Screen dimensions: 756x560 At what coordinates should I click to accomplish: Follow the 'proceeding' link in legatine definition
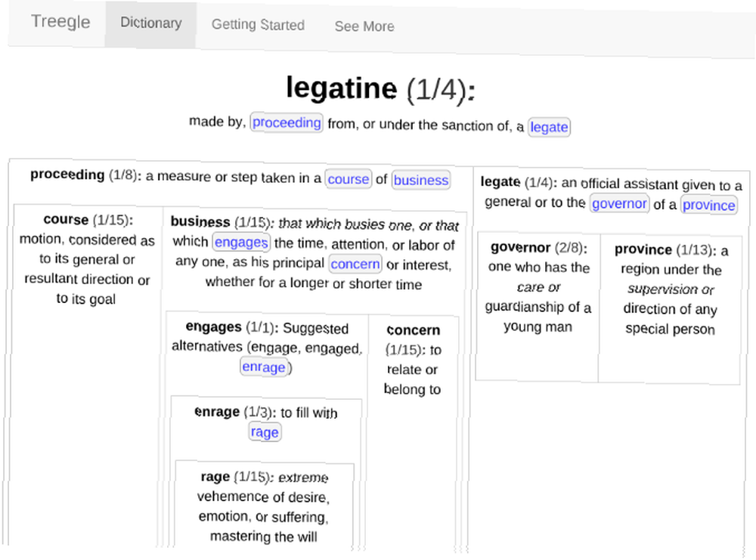pyautogui.click(x=287, y=123)
